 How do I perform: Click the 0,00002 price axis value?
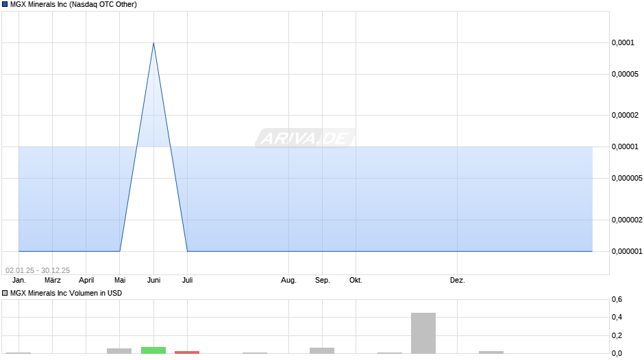(x=625, y=116)
